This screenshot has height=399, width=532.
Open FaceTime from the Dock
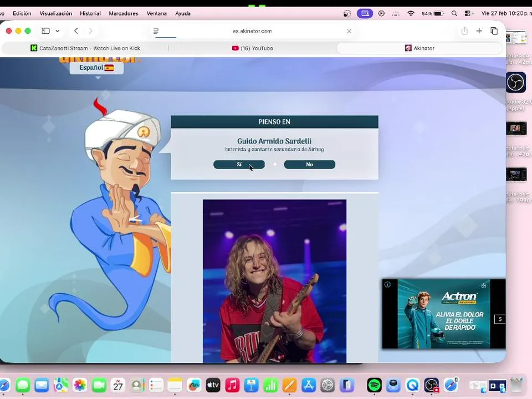[99, 386]
